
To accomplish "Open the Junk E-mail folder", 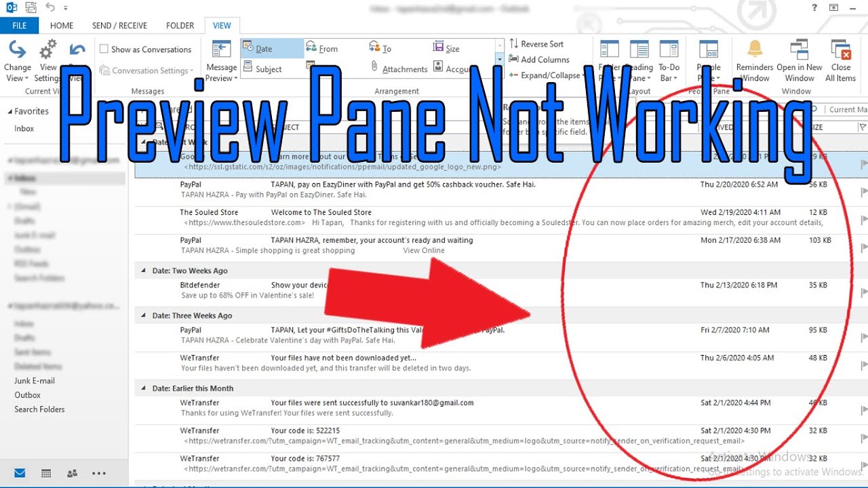I will [x=35, y=380].
